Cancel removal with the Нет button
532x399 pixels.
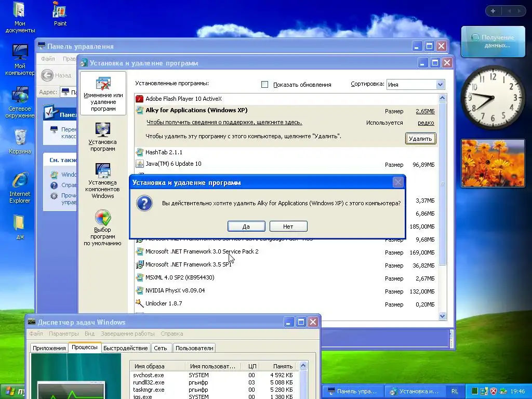pyautogui.click(x=288, y=227)
